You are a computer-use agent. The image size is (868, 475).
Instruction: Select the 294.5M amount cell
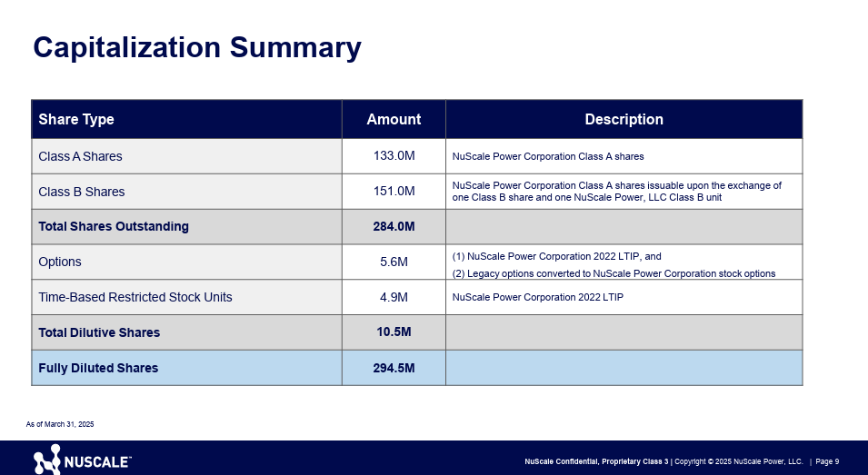394,368
